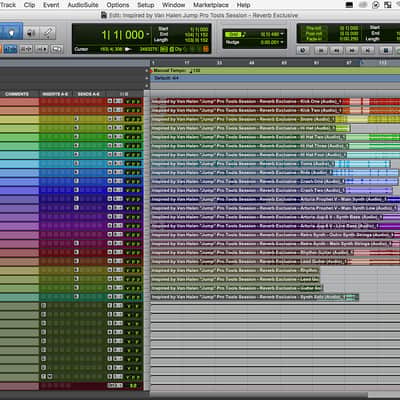Click the Online button left of transport controls
400x400 pixels.
tap(303, 50)
